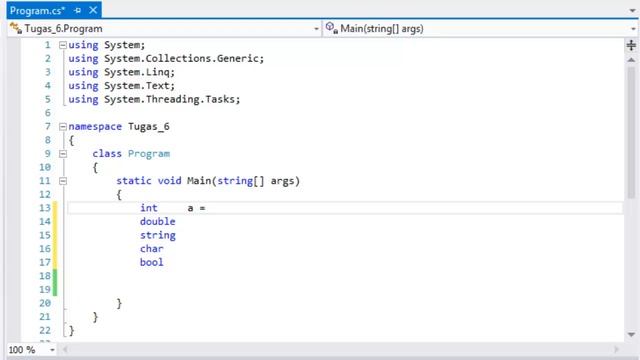The image size is (640, 360).
Task: Click the 'void' keyword on line 11
Action: (169, 181)
